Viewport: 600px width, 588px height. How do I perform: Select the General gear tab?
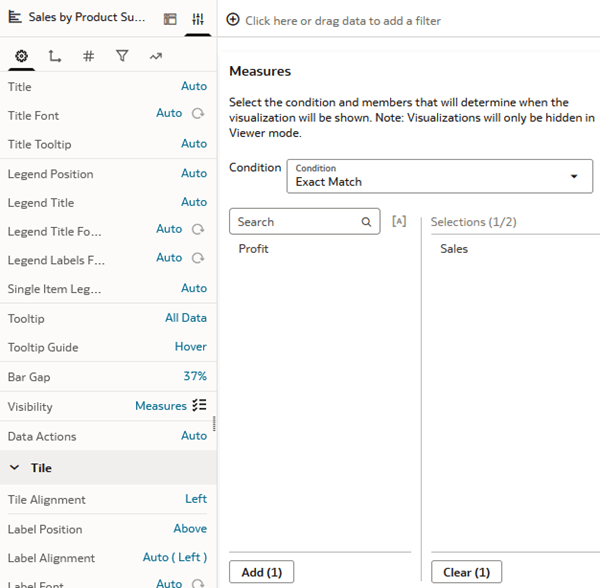pyautogui.click(x=22, y=57)
